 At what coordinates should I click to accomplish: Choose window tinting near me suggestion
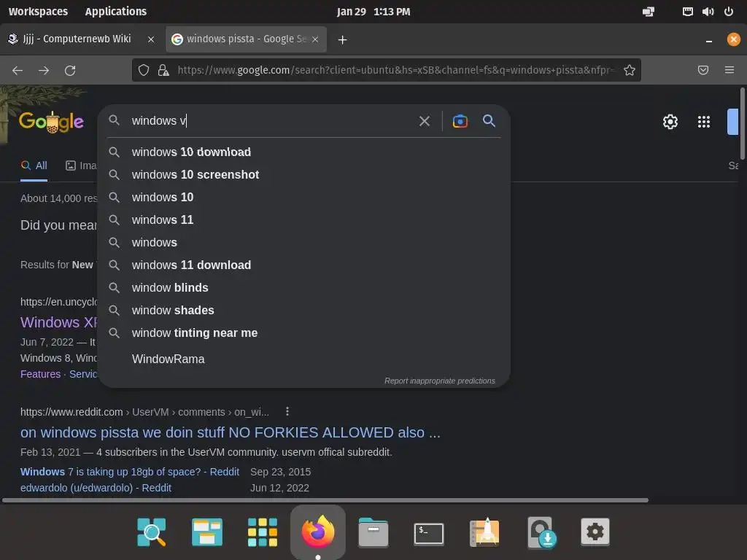click(304, 332)
